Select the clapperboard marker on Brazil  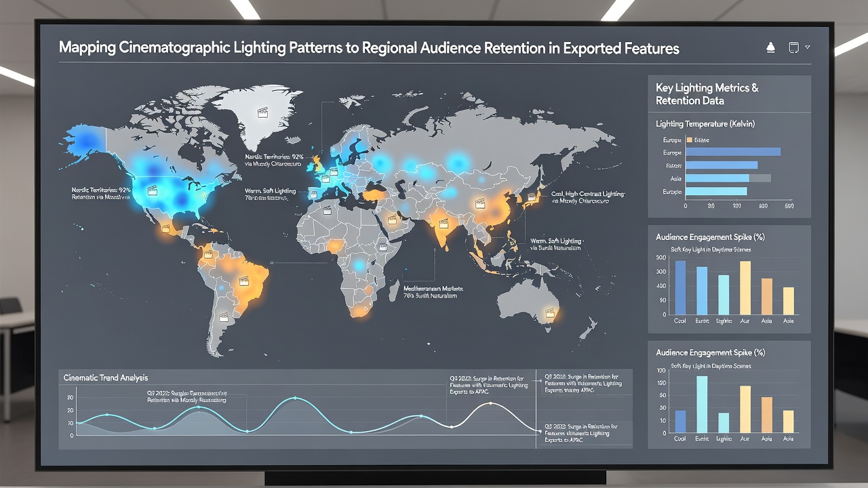243,281
